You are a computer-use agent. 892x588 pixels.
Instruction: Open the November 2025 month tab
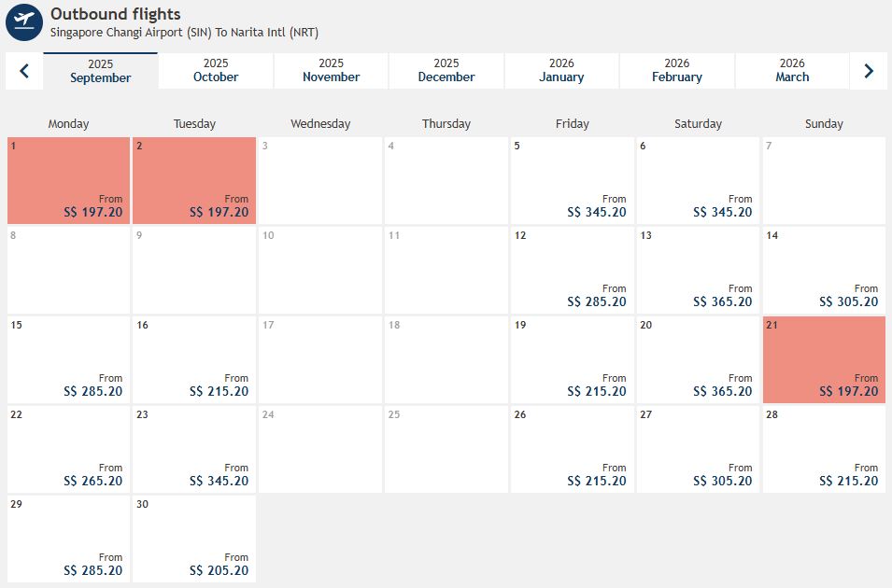coord(332,71)
